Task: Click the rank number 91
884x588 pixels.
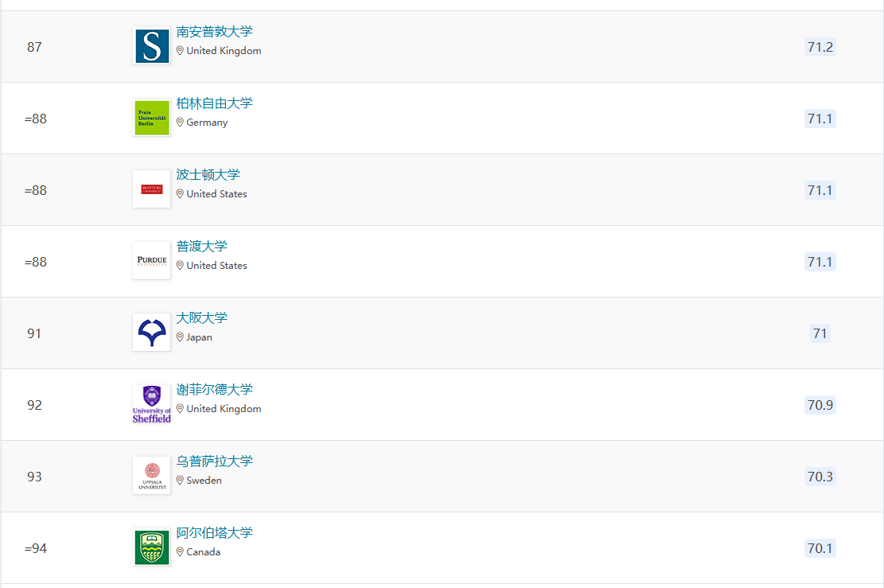Action: [34, 333]
